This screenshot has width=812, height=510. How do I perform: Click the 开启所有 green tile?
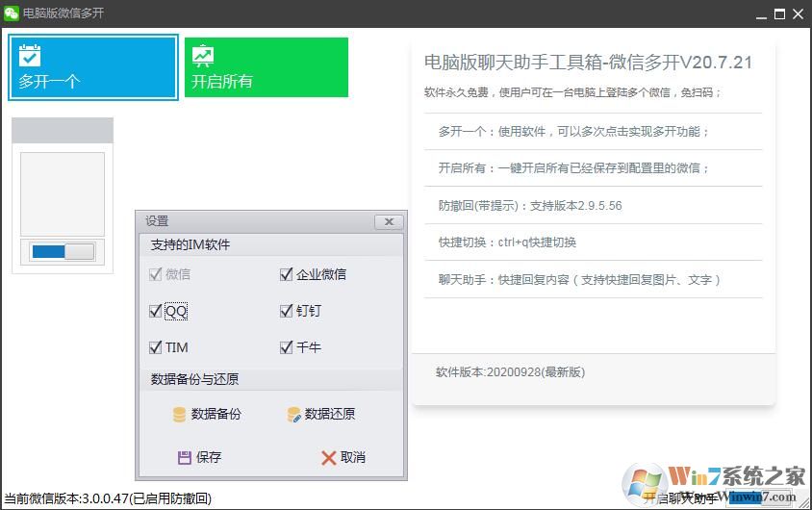point(266,67)
